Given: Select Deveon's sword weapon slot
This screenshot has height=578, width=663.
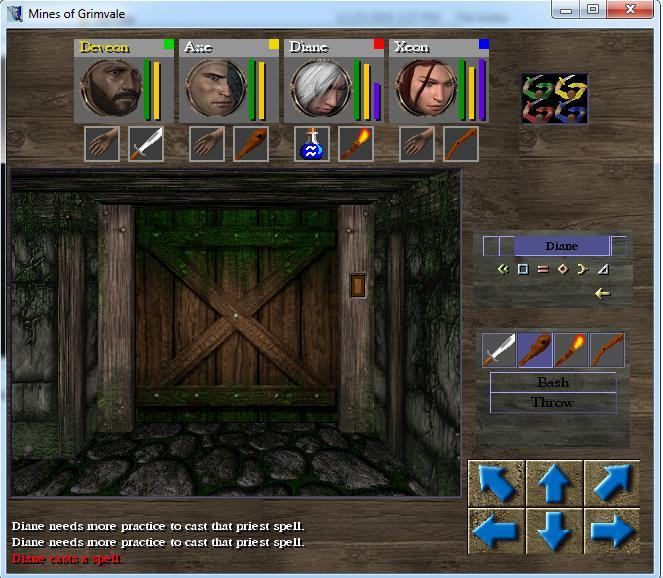Looking at the screenshot, I should point(146,144).
